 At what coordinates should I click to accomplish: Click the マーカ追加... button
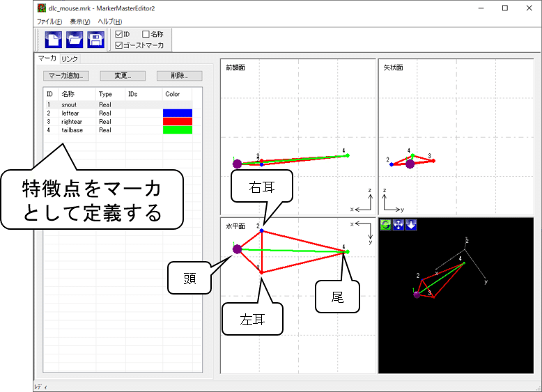(66, 76)
